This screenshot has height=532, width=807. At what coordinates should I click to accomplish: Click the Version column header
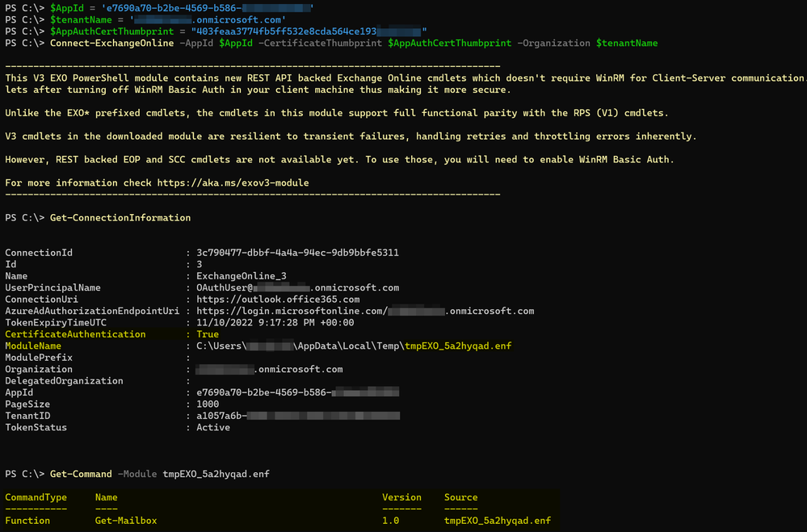401,497
